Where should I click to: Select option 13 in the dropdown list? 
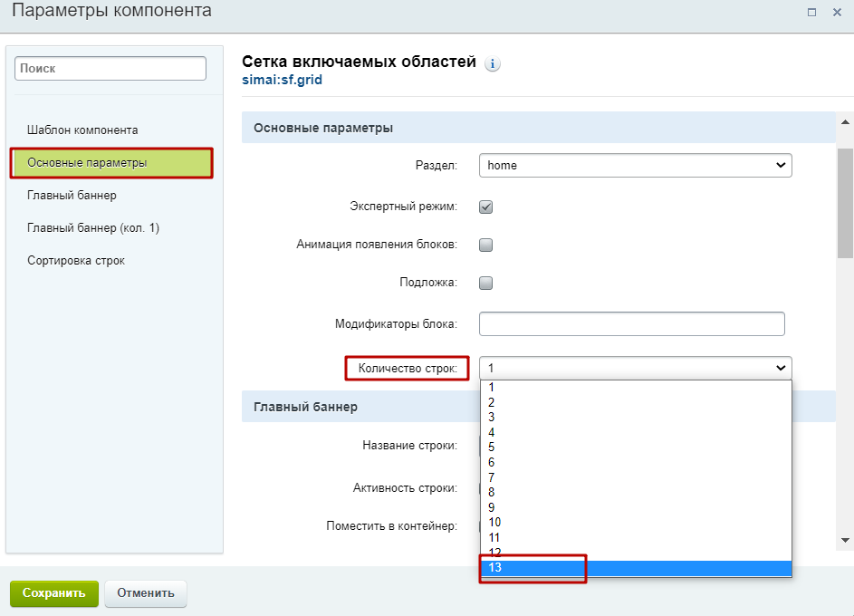pyautogui.click(x=634, y=568)
